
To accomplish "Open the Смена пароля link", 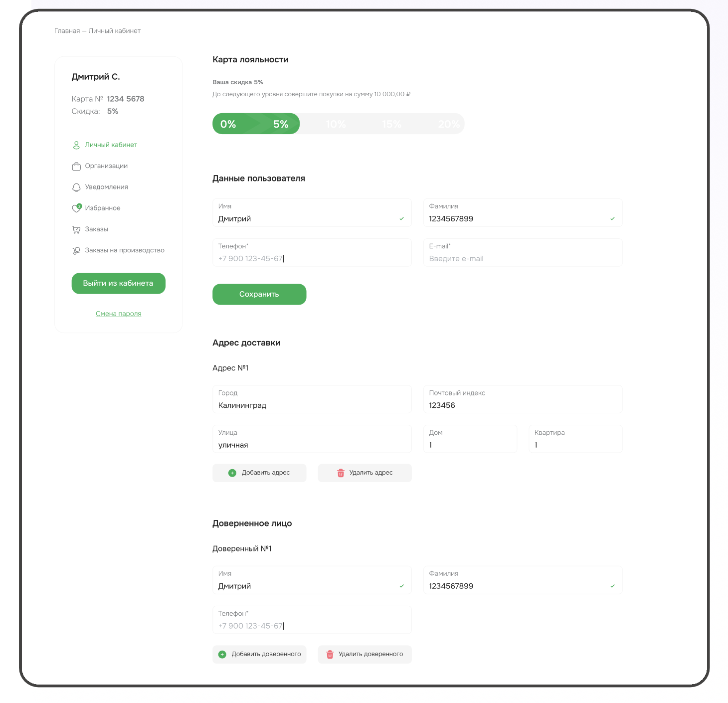I will click(x=119, y=314).
